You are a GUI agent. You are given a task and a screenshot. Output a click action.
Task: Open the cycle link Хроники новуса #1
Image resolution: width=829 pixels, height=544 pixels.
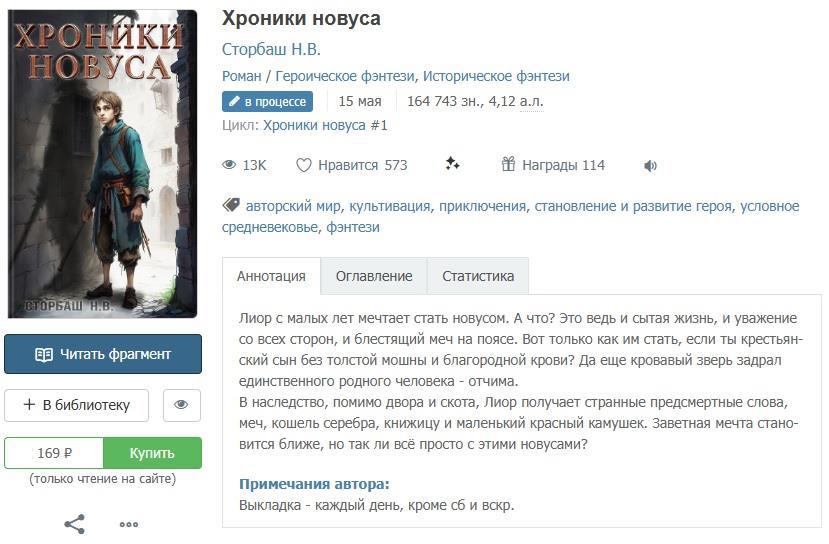tap(325, 125)
